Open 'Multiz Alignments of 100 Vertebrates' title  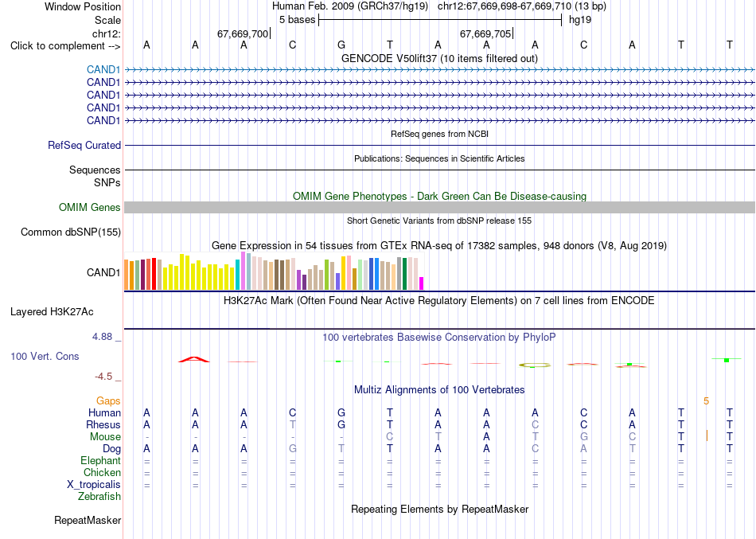[x=439, y=390]
